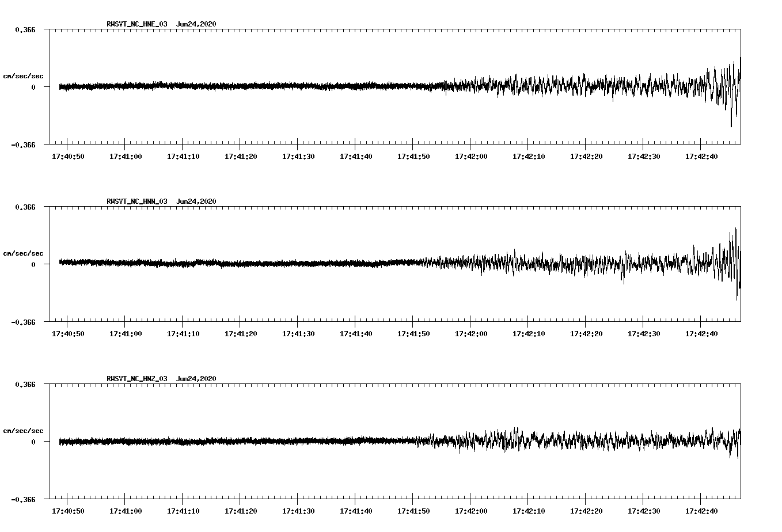
Task: Click the RWSVT_NC_HNZ_03 plot title
Action: [x=137, y=379]
